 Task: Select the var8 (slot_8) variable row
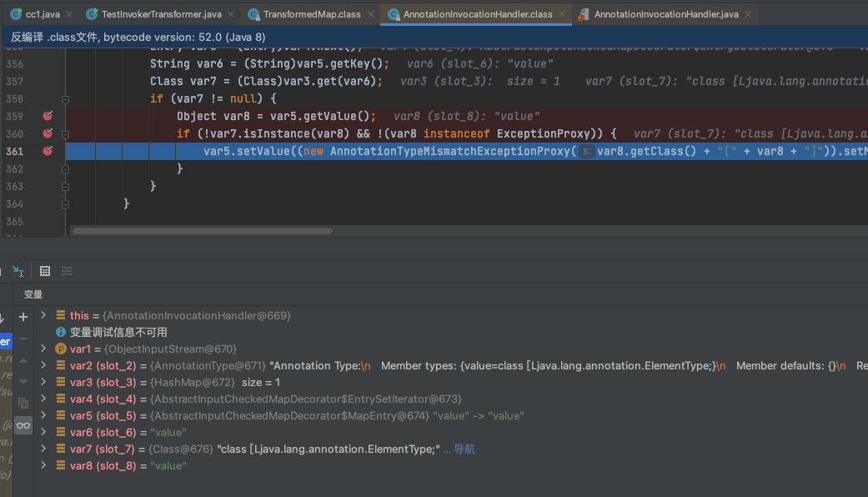click(x=450, y=465)
